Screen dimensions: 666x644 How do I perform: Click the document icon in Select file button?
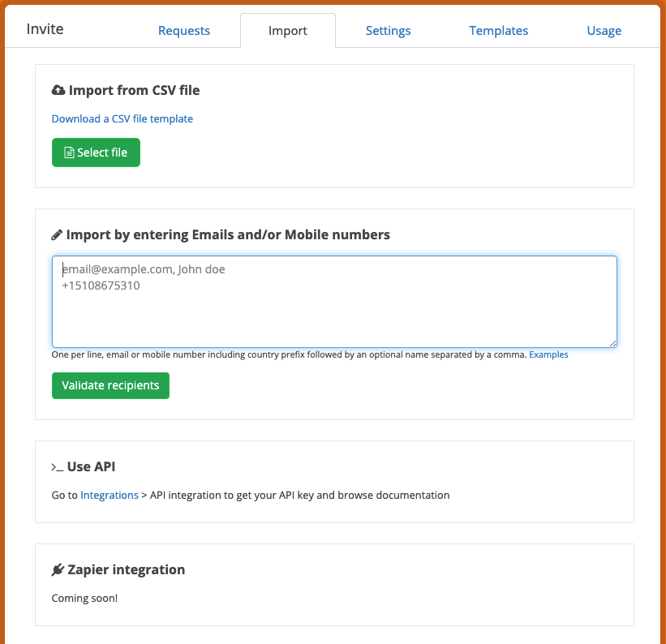(x=69, y=152)
